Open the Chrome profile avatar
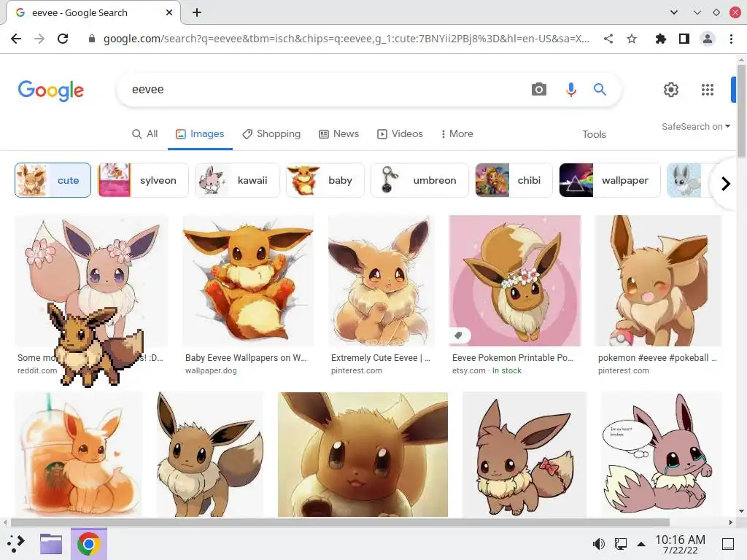747x560 pixels. (708, 39)
